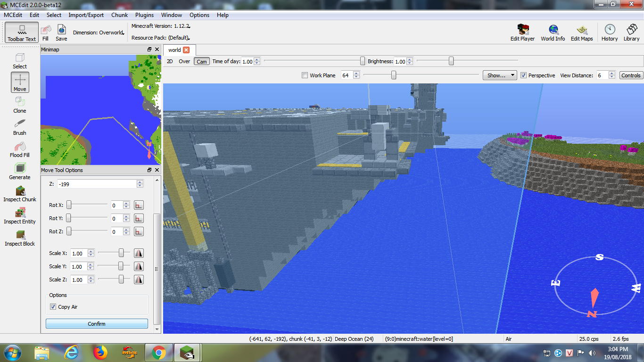Open the Dimension: Overworld dropdown
Screen dimensions: 644x362
[99, 33]
